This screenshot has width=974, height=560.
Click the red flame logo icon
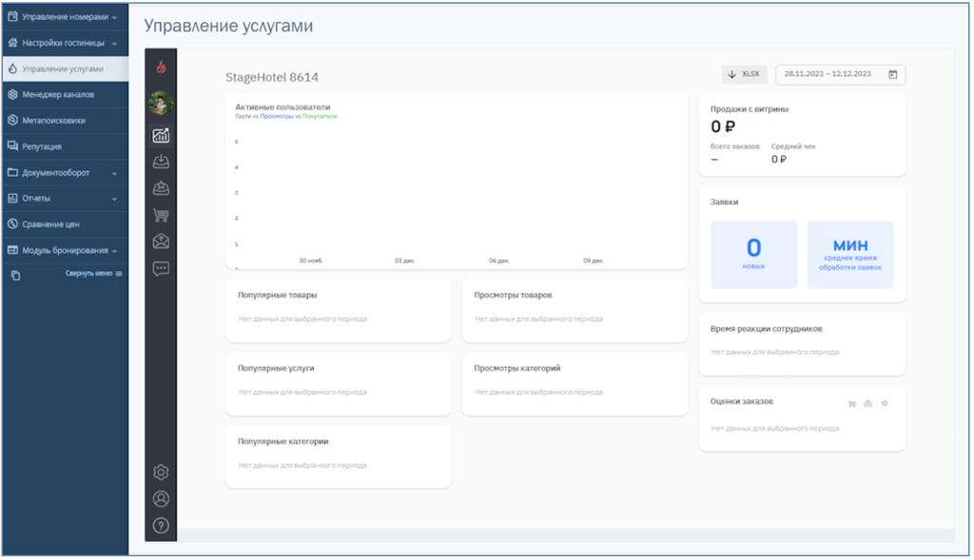[161, 68]
